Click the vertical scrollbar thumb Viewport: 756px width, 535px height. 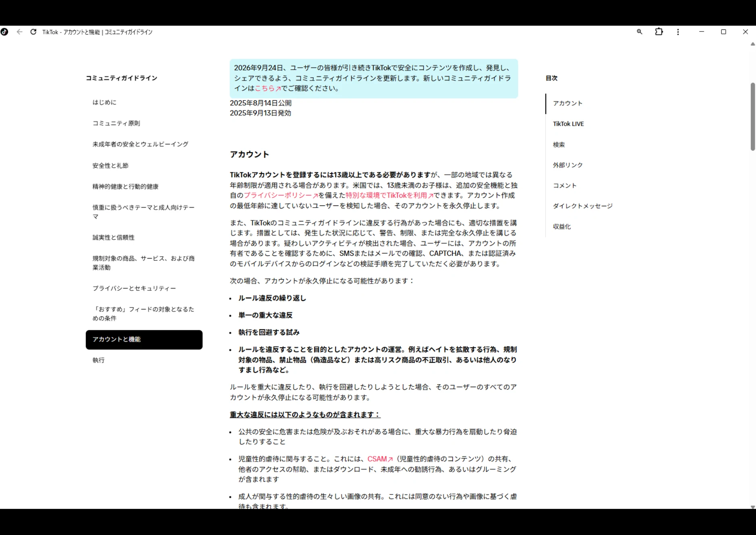[752, 117]
